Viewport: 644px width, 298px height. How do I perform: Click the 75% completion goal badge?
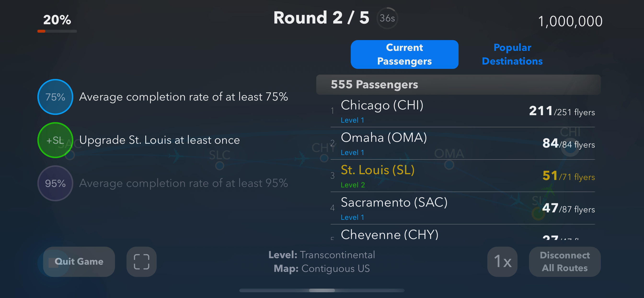click(55, 97)
